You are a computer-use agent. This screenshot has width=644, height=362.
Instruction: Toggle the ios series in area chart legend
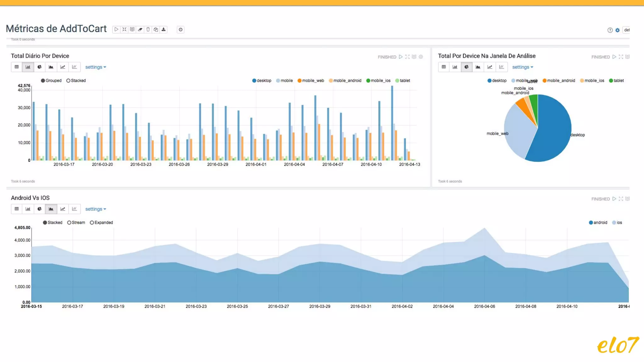(617, 223)
